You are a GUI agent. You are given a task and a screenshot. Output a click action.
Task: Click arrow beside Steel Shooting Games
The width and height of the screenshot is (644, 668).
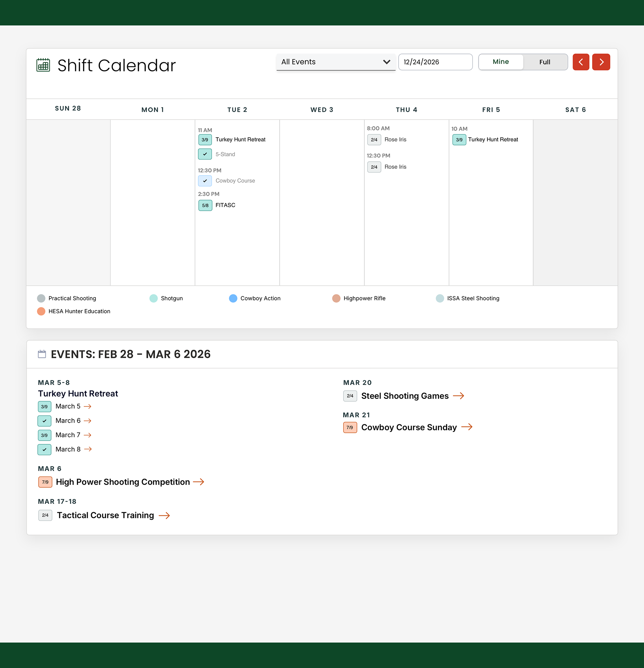459,396
